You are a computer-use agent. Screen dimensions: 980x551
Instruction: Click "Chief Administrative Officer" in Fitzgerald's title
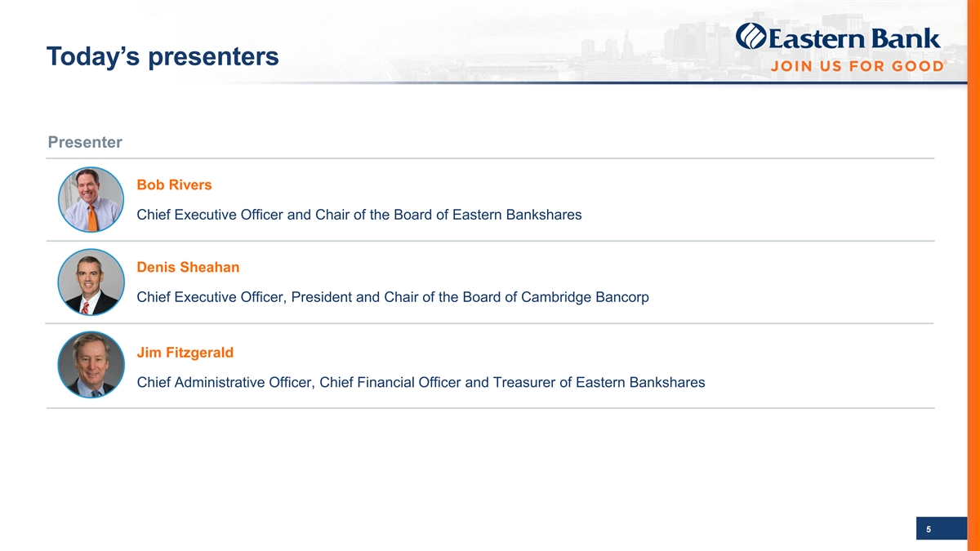point(225,383)
